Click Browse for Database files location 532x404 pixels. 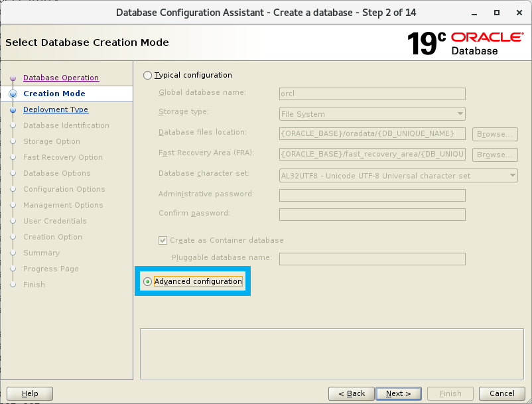(495, 134)
